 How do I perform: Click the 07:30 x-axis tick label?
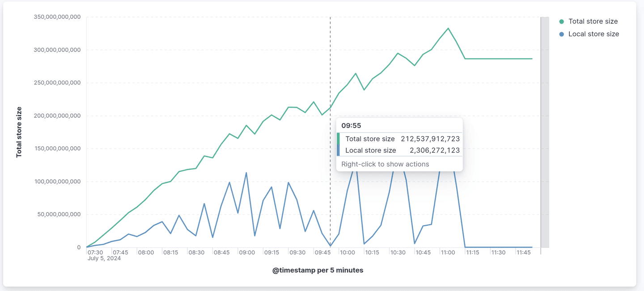96,252
